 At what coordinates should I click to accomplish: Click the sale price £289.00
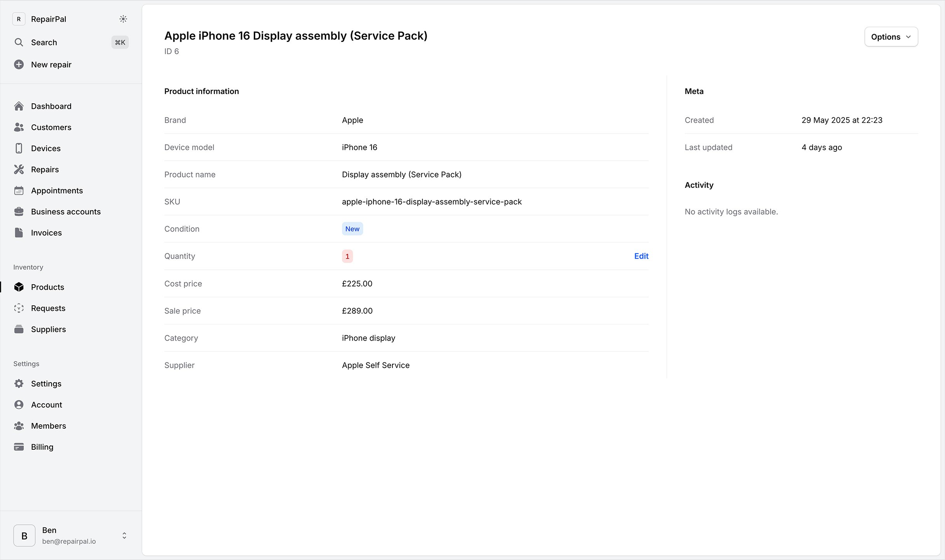(357, 311)
